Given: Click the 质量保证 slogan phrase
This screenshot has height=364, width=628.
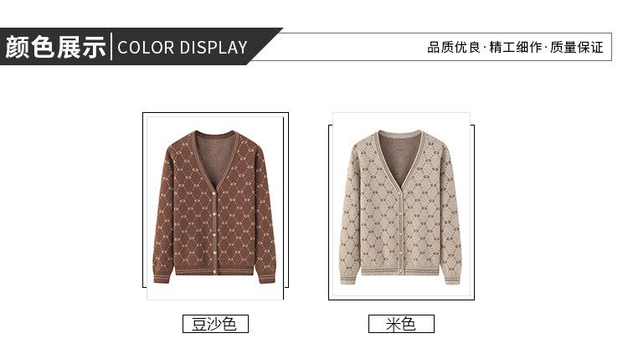Looking at the screenshot, I should click(x=576, y=47).
